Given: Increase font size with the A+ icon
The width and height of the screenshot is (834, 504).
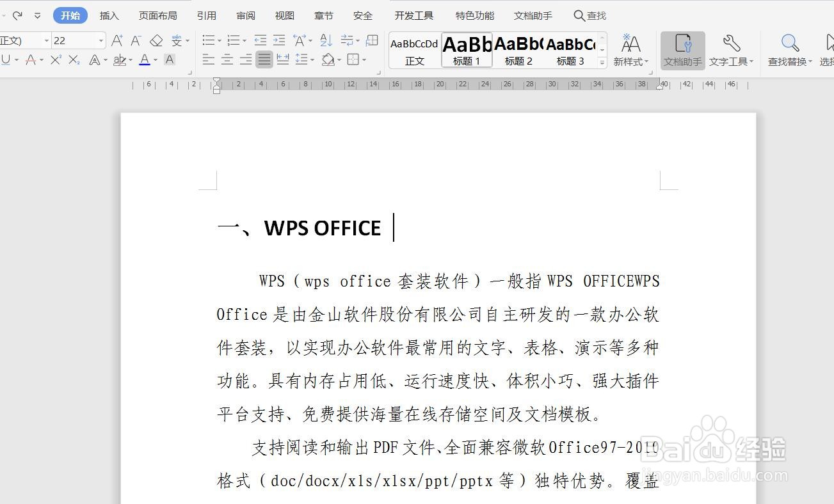Looking at the screenshot, I should click(x=117, y=41).
